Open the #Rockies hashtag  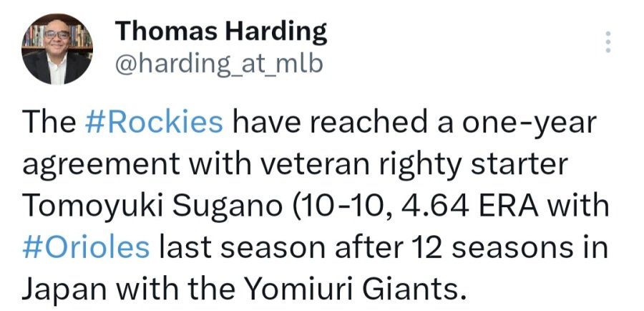point(153,122)
